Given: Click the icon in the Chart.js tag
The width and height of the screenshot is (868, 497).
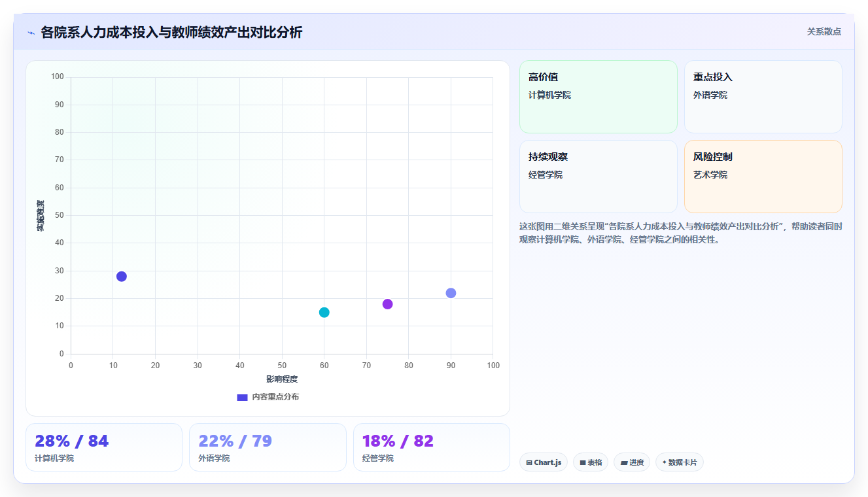Looking at the screenshot, I should [529, 462].
